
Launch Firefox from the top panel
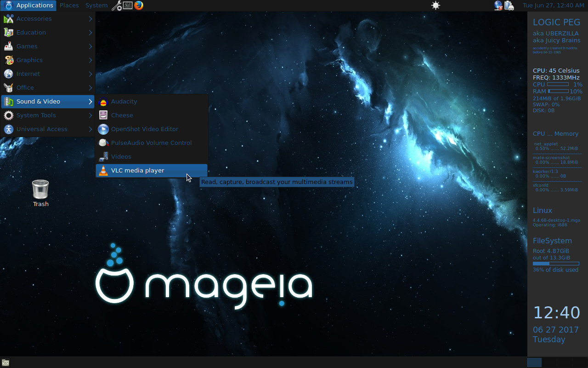point(139,6)
